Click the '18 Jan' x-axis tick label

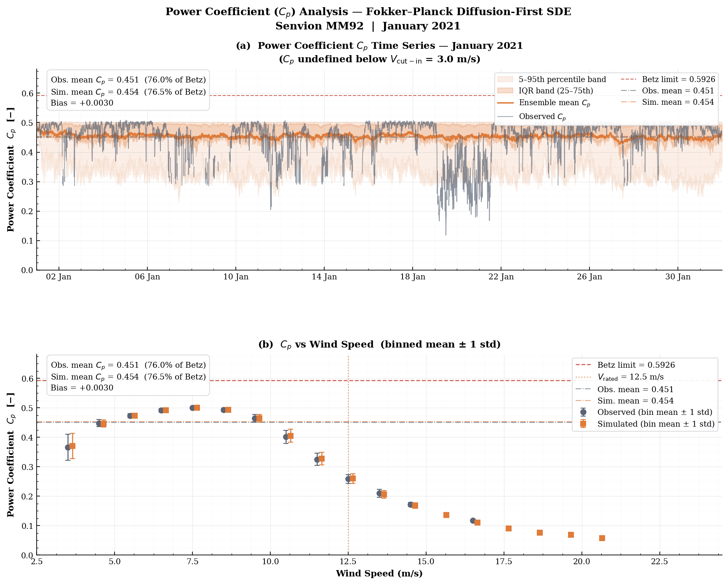pos(413,277)
